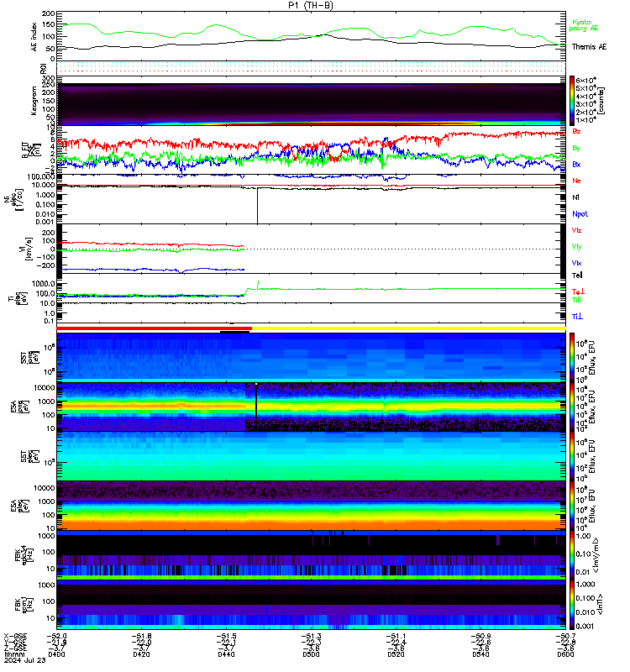Viewport: 630px width, 672px height.
Task: Click the 0440 time tick label
Action: 226,654
